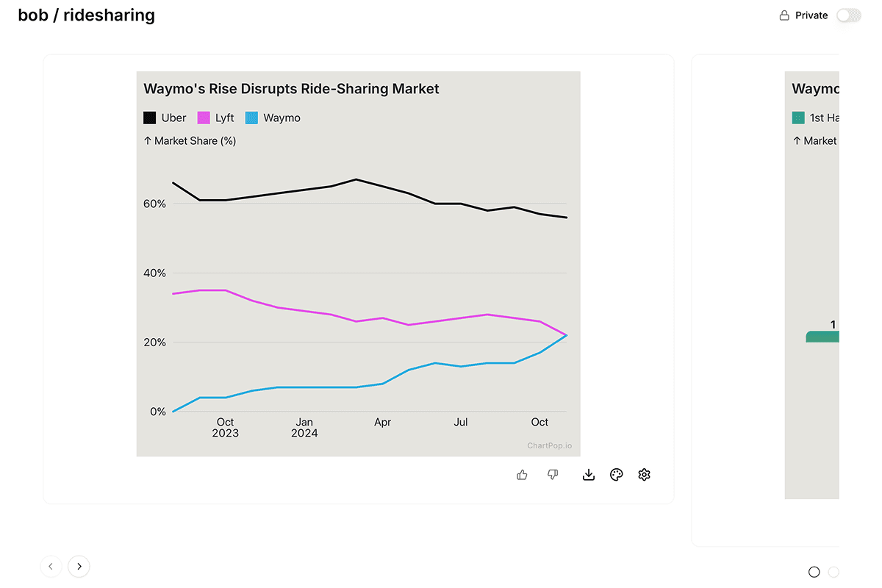Click the thumbs up icon
This screenshot has height=588, width=882.
(x=522, y=475)
